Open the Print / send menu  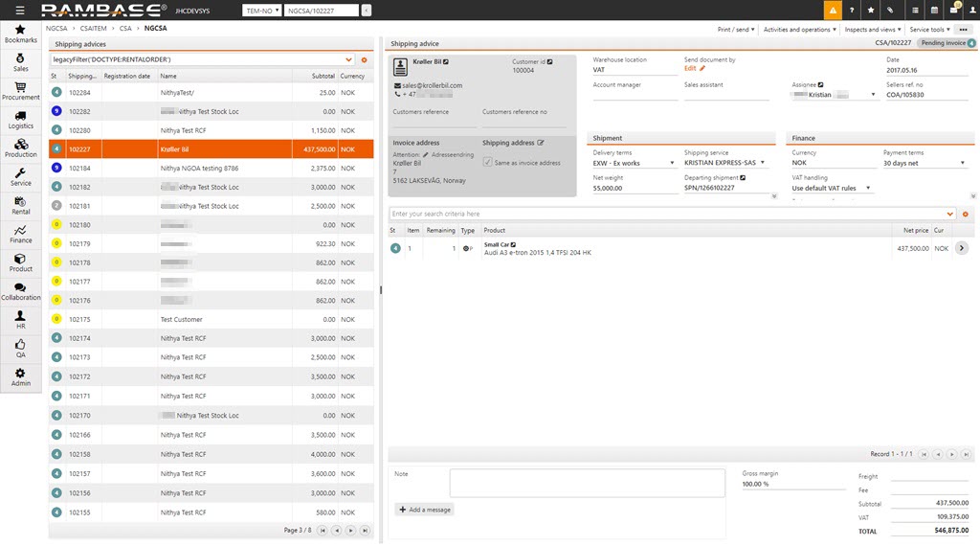[x=737, y=30]
